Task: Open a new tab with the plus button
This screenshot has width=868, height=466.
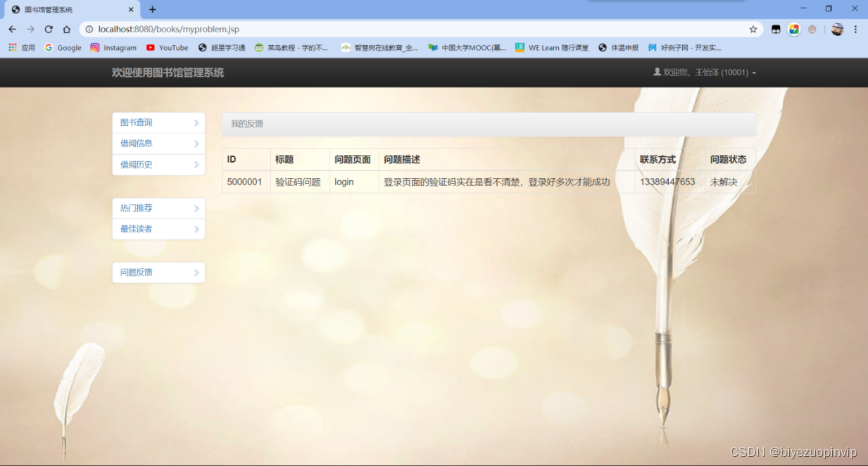Action: point(151,10)
